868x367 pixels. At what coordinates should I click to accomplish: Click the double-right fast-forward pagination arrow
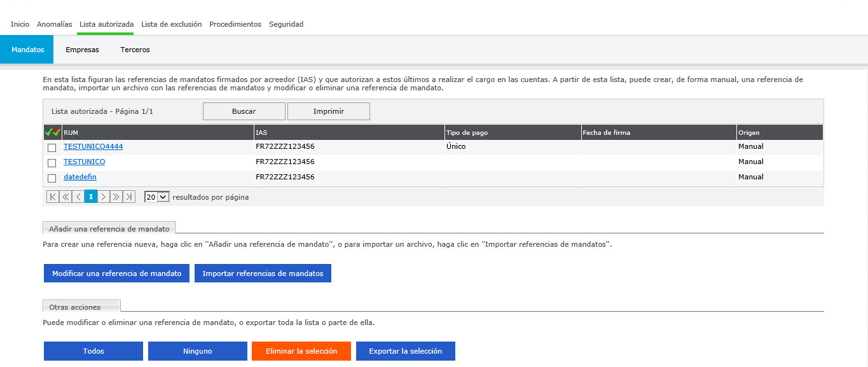116,197
